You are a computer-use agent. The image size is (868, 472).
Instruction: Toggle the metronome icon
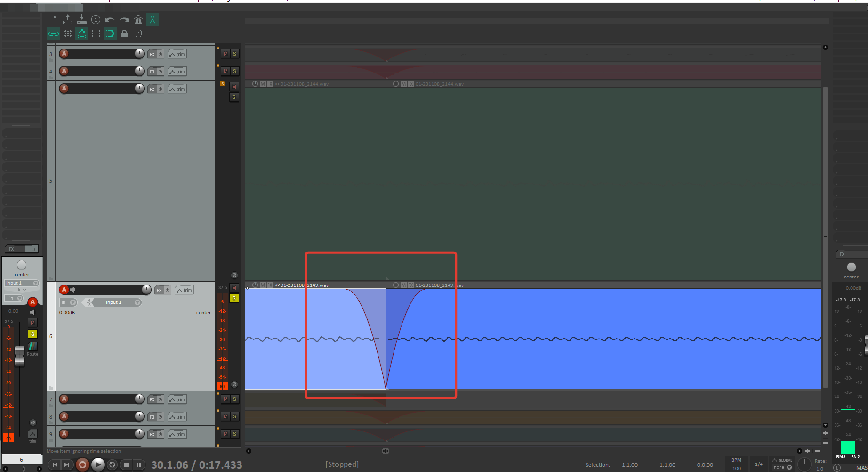click(138, 19)
